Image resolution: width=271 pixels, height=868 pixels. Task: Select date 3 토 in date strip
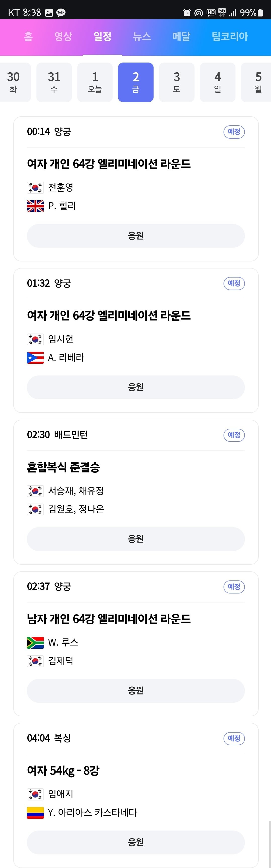[177, 82]
